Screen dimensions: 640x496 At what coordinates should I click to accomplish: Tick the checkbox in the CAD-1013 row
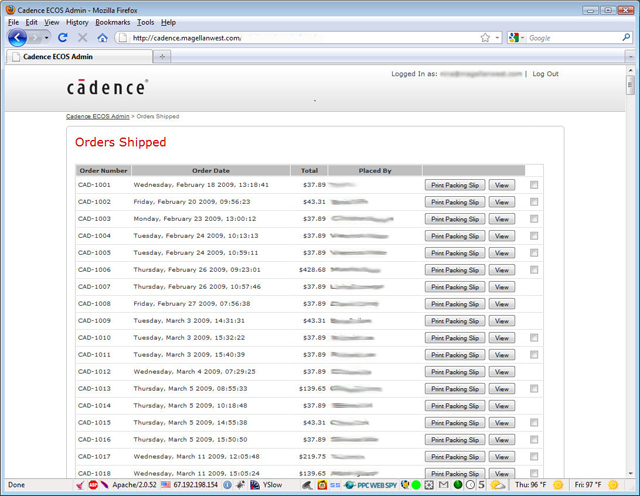(534, 389)
